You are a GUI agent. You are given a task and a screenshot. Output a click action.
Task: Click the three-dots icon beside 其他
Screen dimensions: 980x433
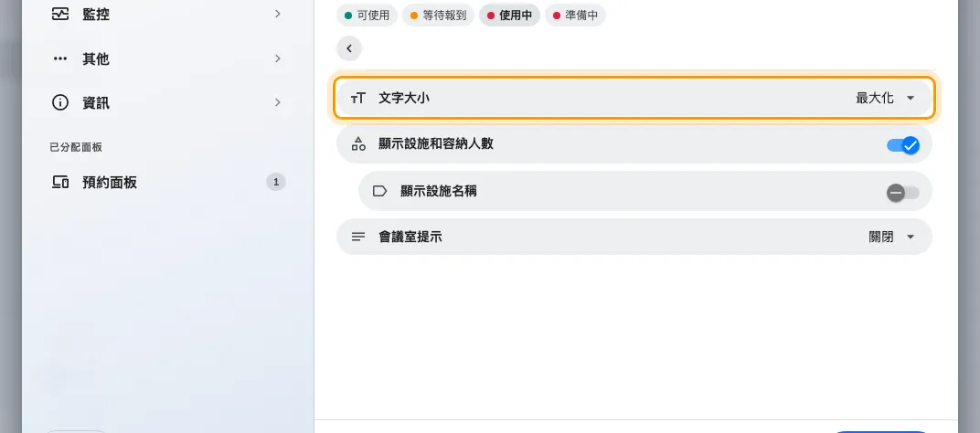[60, 58]
